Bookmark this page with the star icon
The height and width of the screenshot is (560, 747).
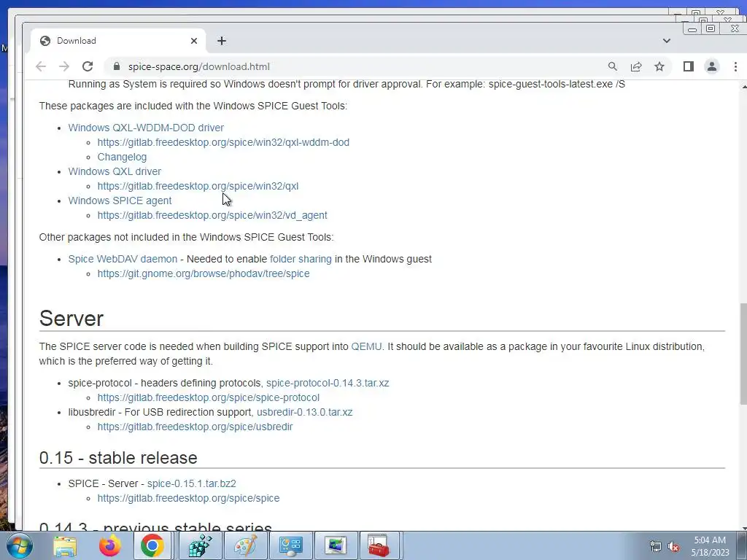pyautogui.click(x=659, y=66)
